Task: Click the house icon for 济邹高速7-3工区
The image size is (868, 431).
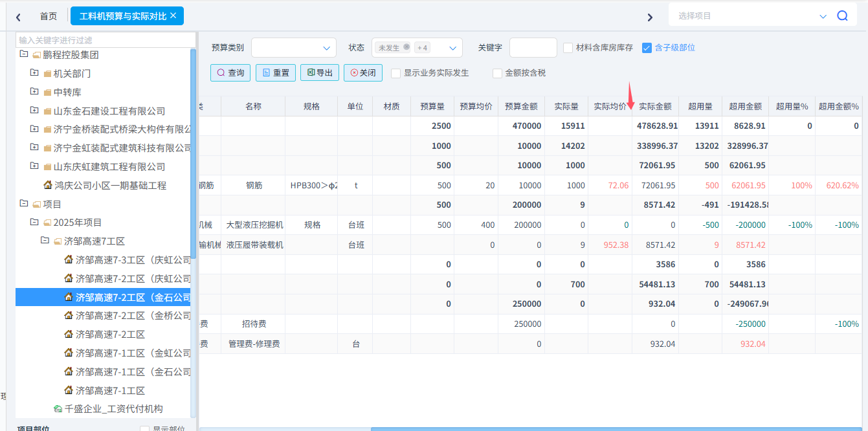Action: pos(69,260)
